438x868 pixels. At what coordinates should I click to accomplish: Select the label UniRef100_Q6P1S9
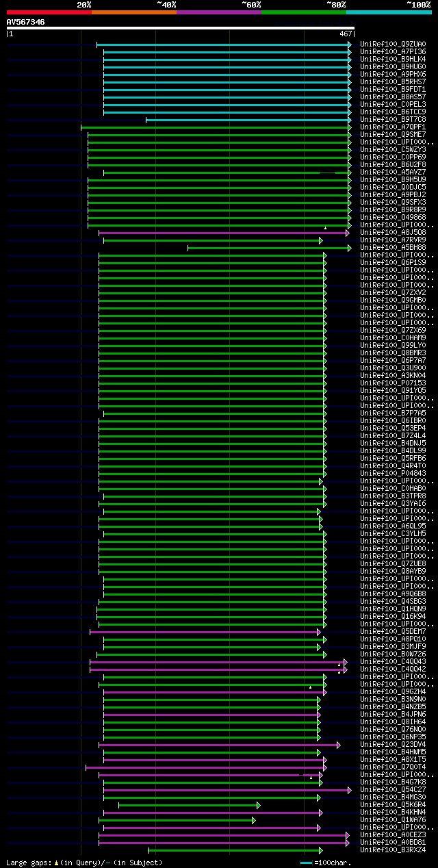pyautogui.click(x=393, y=263)
